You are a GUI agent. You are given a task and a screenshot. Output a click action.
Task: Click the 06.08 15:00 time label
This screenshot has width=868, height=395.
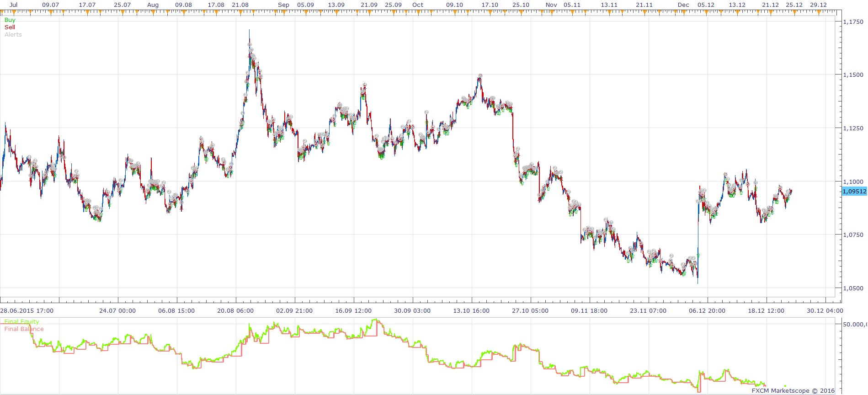(176, 311)
